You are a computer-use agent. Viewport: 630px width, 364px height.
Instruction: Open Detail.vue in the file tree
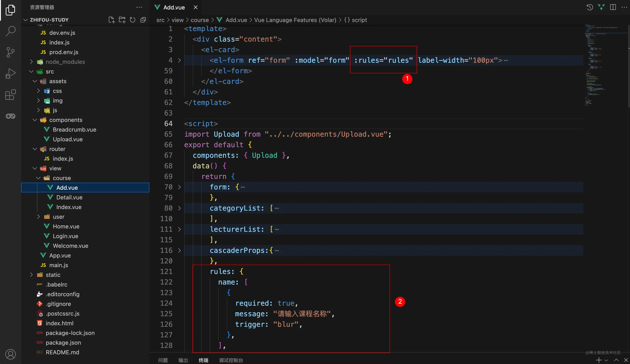[69, 197]
